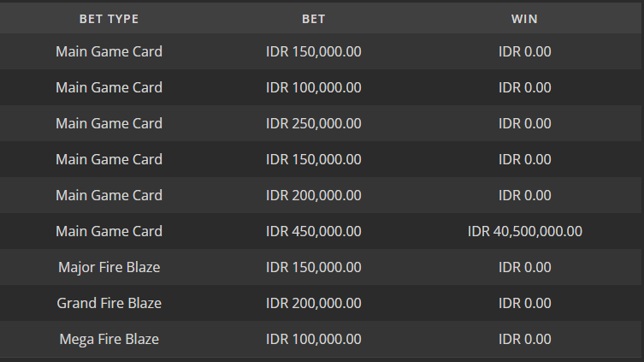Click the WIN column header
The image size is (644, 362).
click(524, 19)
